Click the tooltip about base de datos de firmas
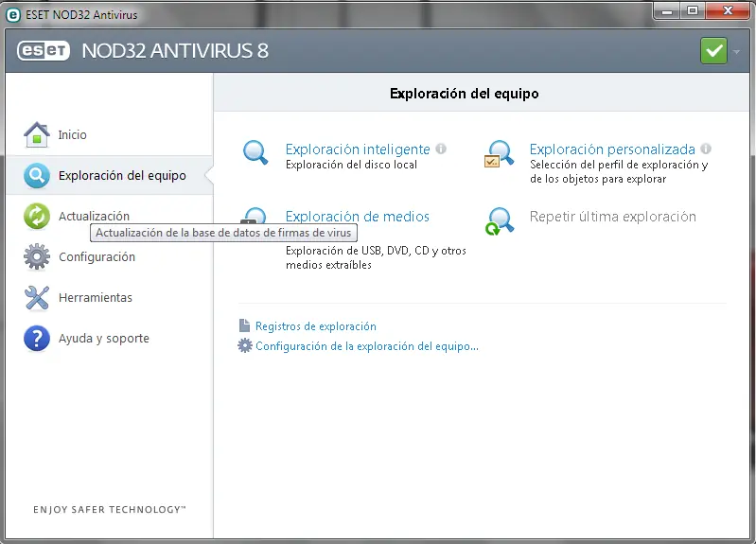The image size is (756, 544). coord(223,233)
